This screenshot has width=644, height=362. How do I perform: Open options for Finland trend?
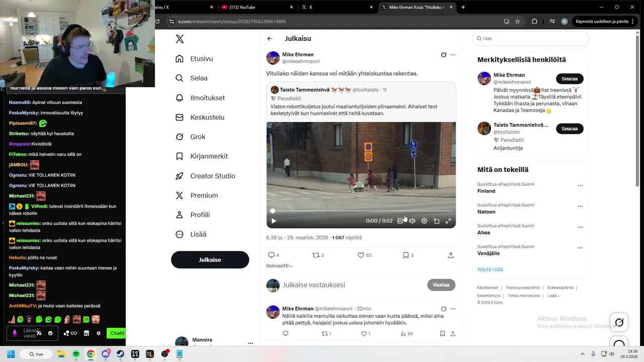pyautogui.click(x=580, y=186)
